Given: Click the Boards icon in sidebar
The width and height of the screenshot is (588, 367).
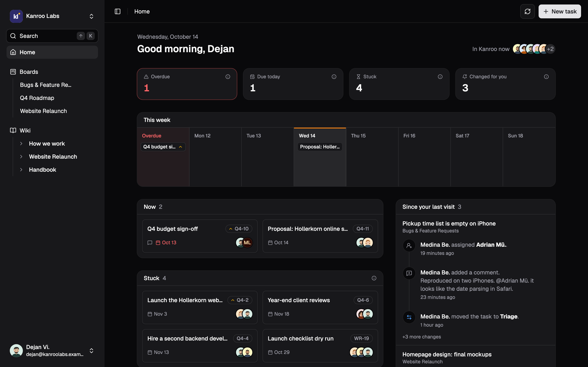Looking at the screenshot, I should pyautogui.click(x=13, y=72).
